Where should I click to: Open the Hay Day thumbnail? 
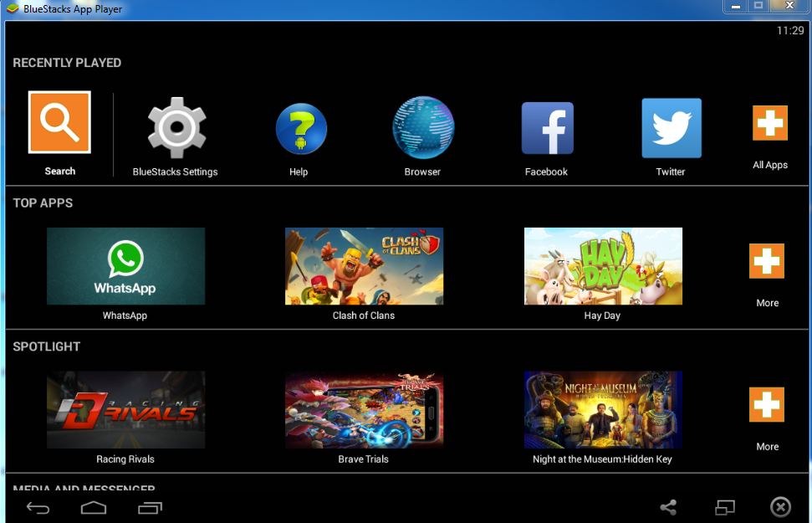click(x=603, y=266)
